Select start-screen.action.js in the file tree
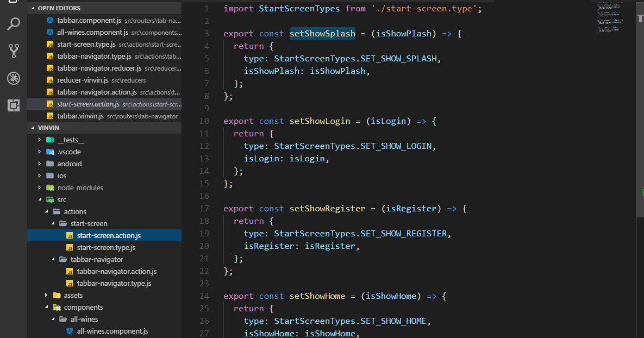 (104, 235)
